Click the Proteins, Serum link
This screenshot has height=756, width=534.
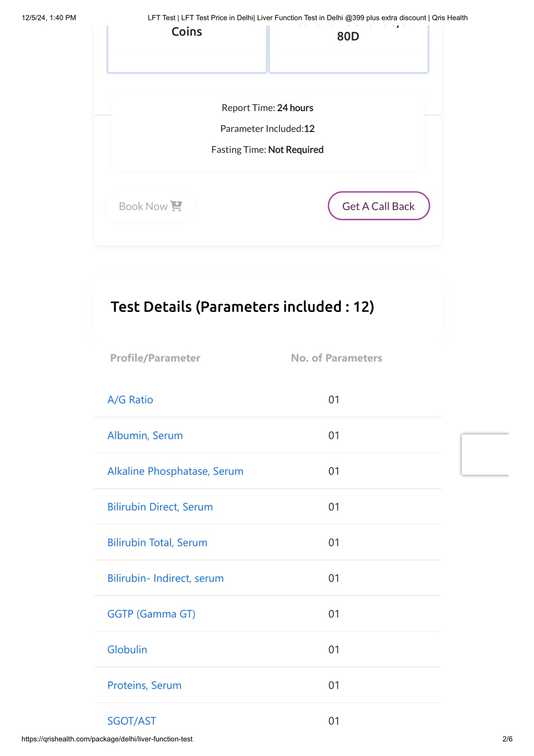coord(144,686)
